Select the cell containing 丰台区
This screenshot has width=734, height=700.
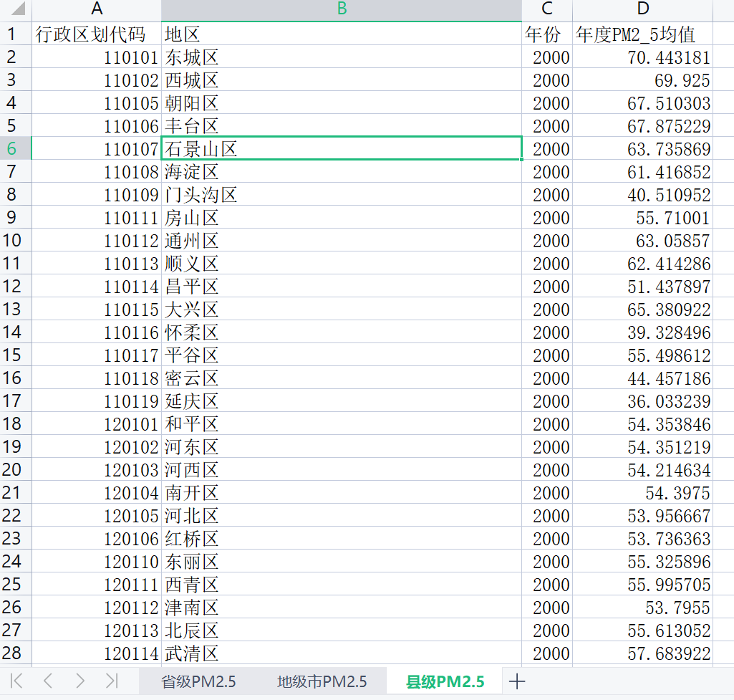(x=342, y=125)
